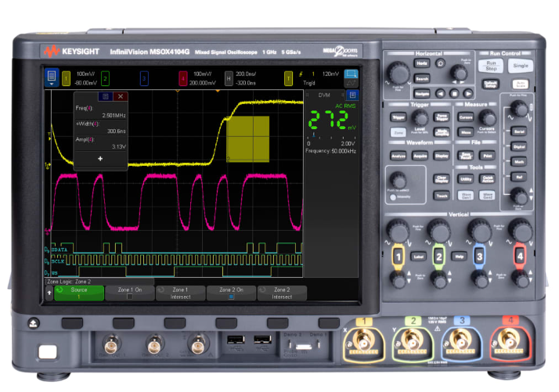
Task: Close the measurements popup with the X
Action: coord(121,96)
